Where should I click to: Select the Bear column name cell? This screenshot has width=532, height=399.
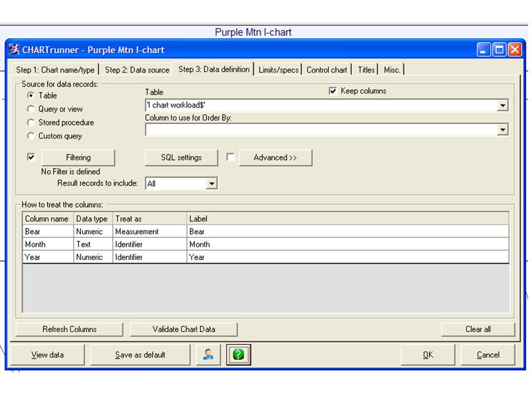click(x=48, y=232)
